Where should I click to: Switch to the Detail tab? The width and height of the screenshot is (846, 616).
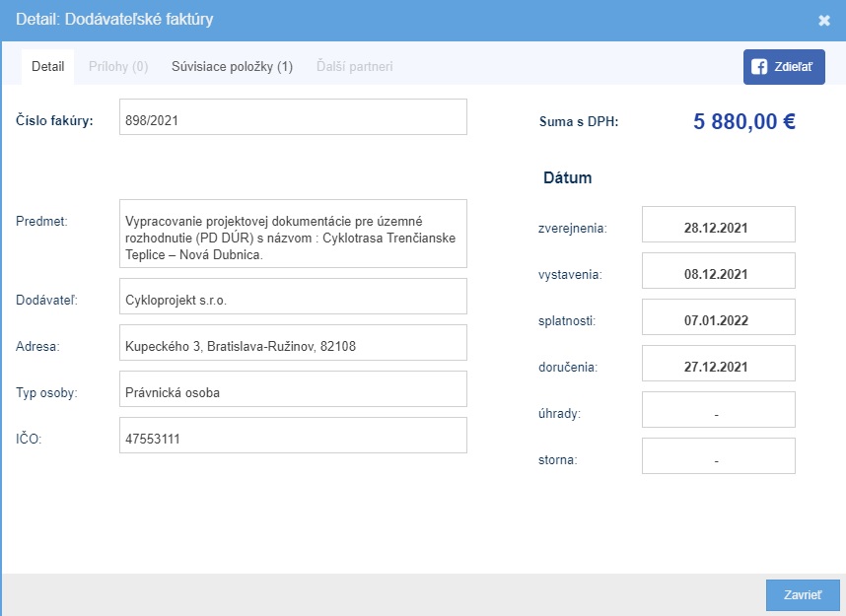tap(47, 67)
